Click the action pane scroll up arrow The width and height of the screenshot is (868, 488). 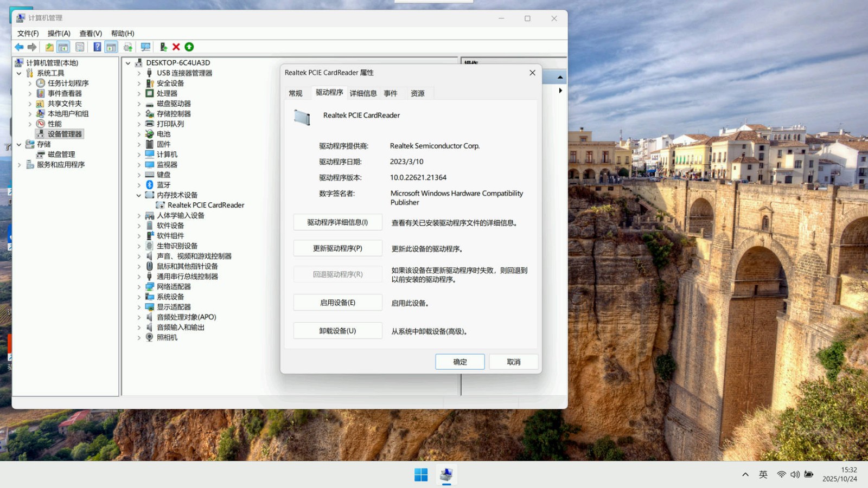(560, 78)
